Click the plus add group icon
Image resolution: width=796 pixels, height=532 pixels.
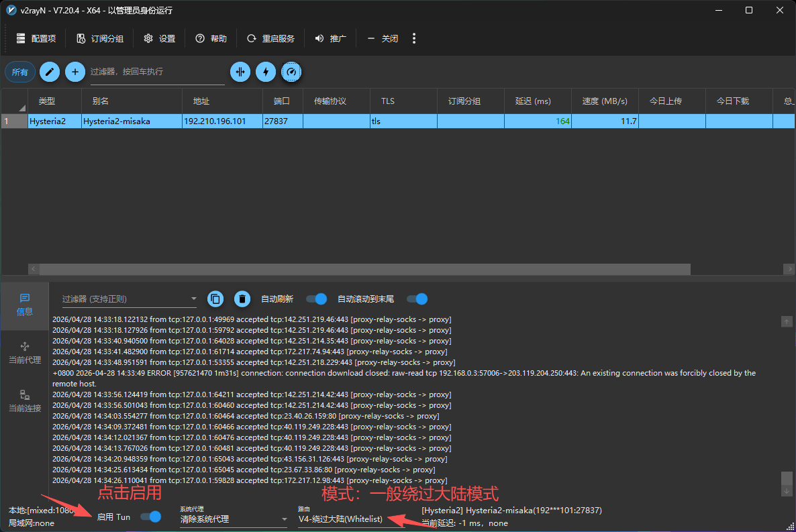(x=75, y=72)
